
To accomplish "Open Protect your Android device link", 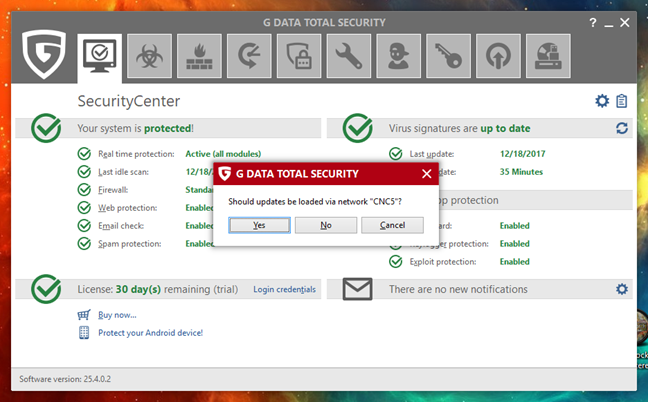I will tap(150, 332).
